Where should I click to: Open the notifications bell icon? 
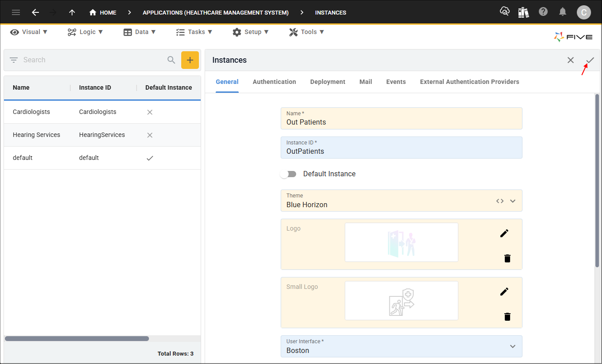563,12
